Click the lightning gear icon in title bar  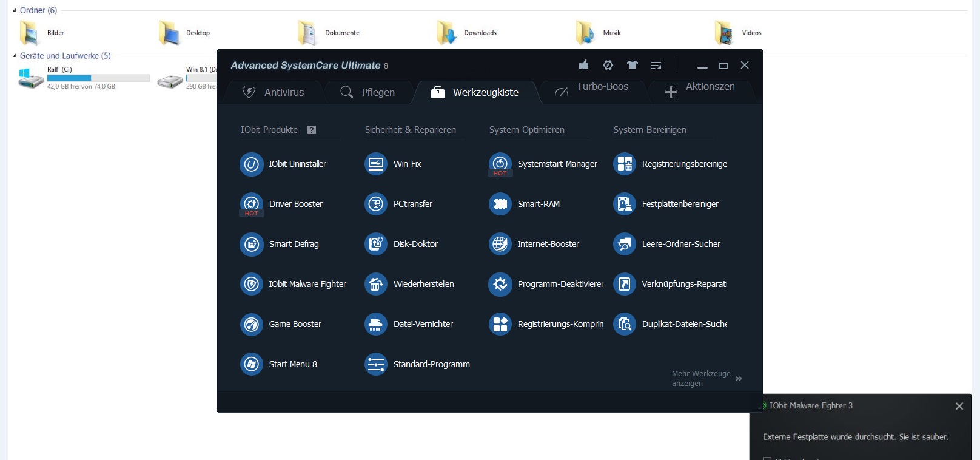tap(608, 65)
